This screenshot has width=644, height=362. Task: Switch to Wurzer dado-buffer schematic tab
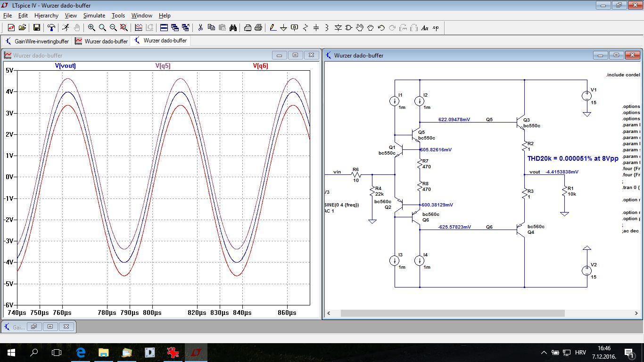160,41
